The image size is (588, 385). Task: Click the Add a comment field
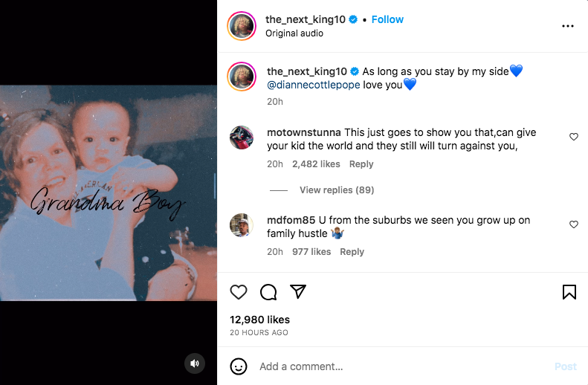(x=401, y=366)
